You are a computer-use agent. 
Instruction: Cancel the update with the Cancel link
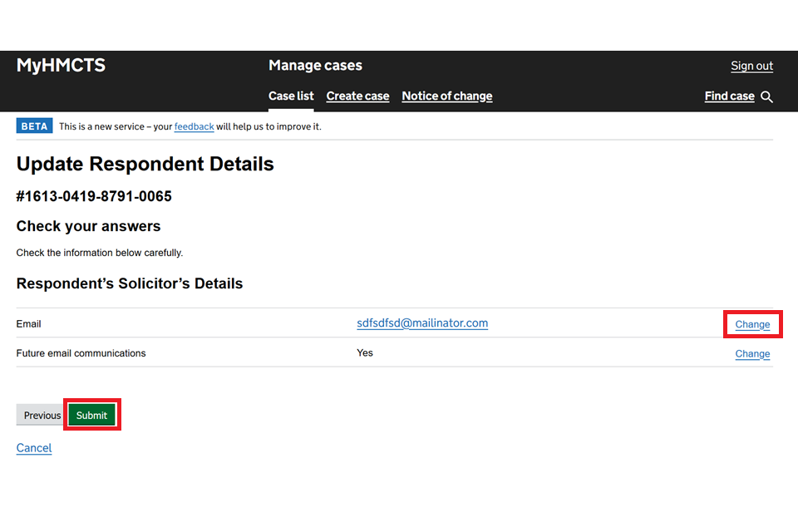[34, 448]
